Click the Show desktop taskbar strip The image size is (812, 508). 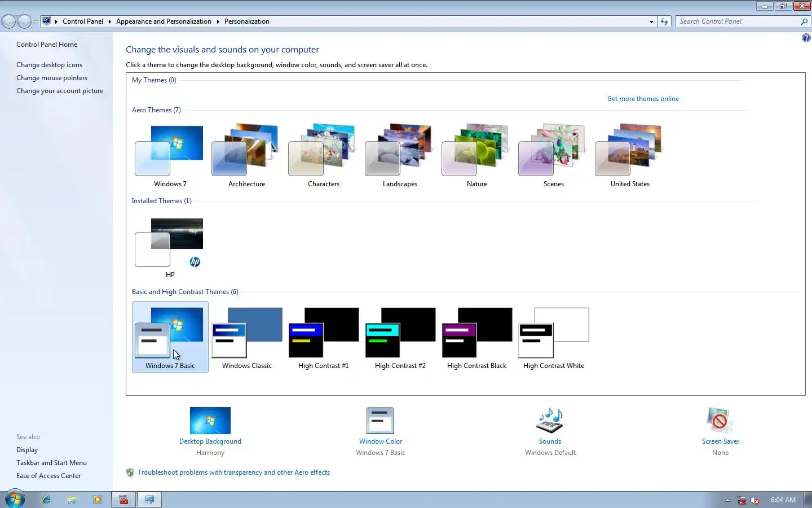click(808, 500)
